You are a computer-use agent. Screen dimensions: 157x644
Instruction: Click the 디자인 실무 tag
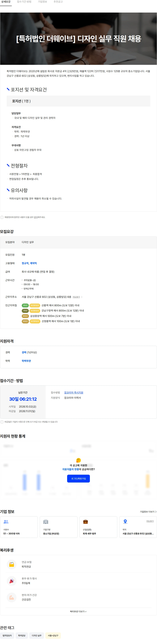coord(37,636)
